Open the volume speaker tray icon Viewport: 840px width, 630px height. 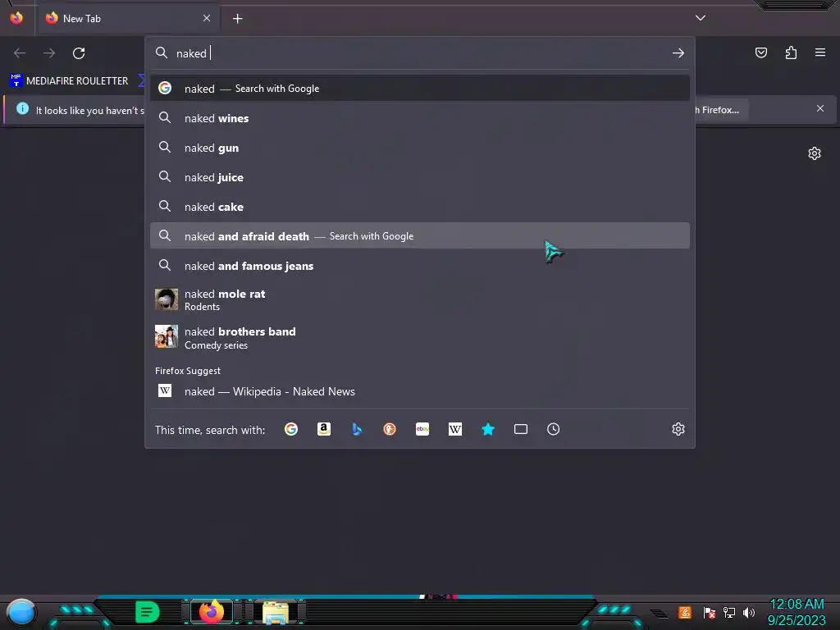pyautogui.click(x=748, y=612)
